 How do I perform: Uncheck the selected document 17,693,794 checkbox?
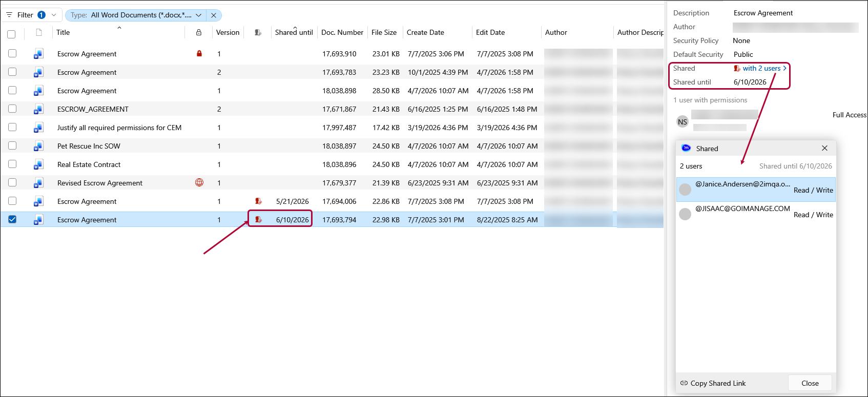(12, 219)
